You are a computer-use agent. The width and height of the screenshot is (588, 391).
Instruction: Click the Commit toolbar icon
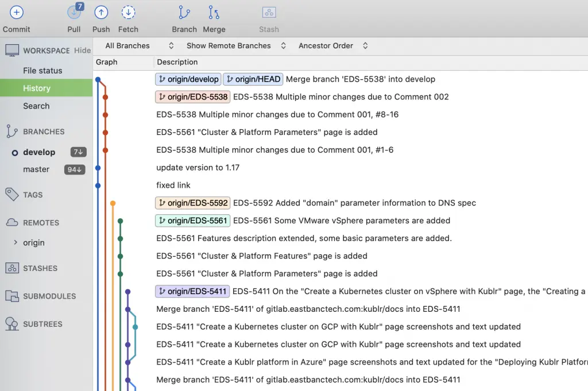(x=16, y=13)
